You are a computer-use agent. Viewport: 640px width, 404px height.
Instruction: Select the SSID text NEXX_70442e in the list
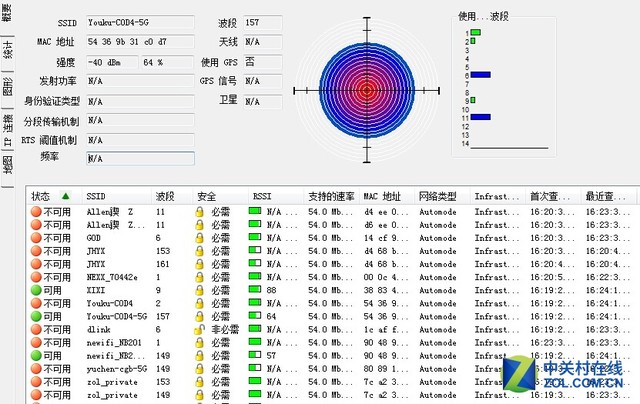112,277
